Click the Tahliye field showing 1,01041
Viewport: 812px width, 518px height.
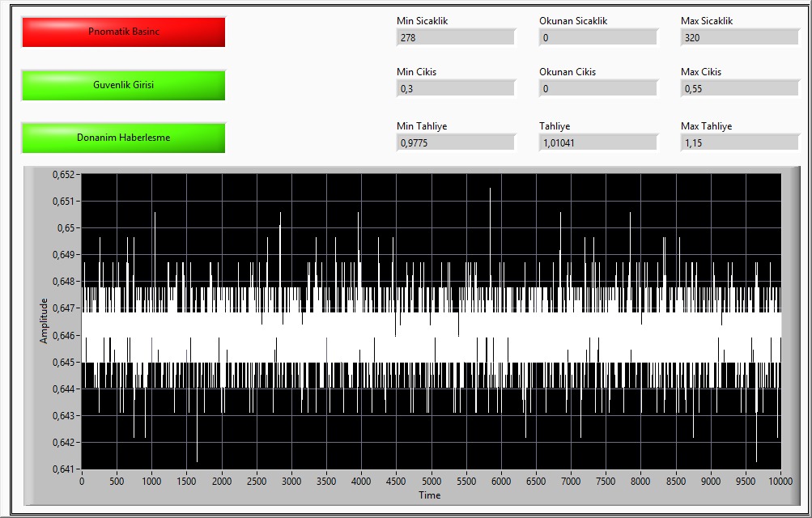(597, 142)
